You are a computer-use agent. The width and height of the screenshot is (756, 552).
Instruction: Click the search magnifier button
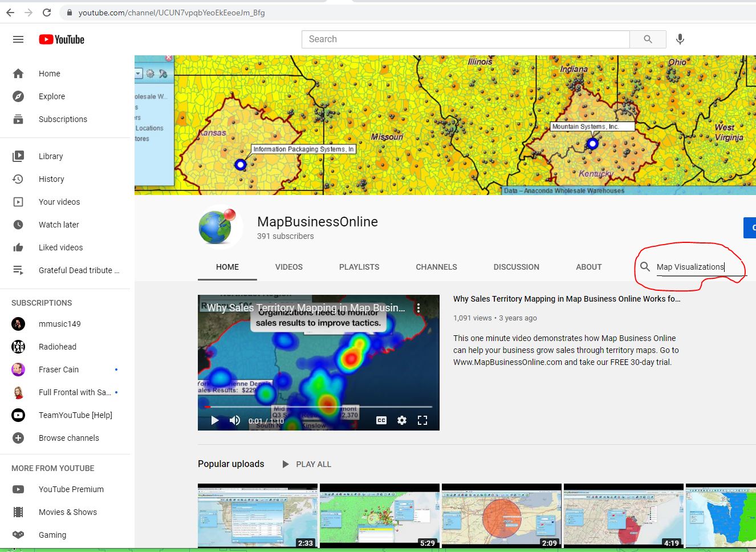pyautogui.click(x=648, y=39)
